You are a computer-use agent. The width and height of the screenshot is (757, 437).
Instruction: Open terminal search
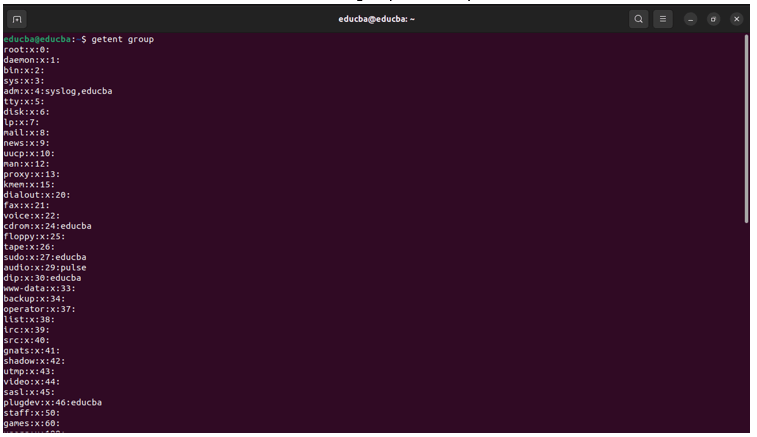click(x=638, y=19)
